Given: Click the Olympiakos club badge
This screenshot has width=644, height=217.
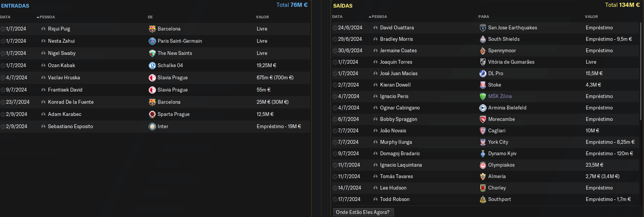Looking at the screenshot, I should [483, 165].
